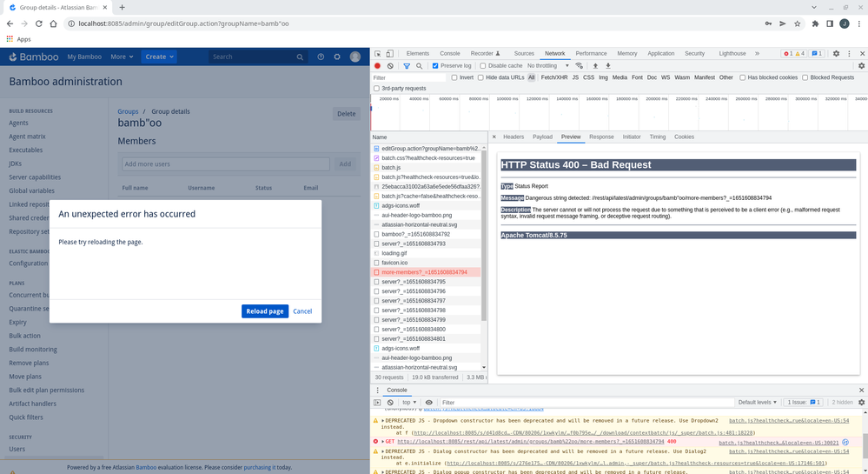The image size is (868, 474).
Task: Open the Bamboo More dropdown menu
Action: [x=122, y=57]
